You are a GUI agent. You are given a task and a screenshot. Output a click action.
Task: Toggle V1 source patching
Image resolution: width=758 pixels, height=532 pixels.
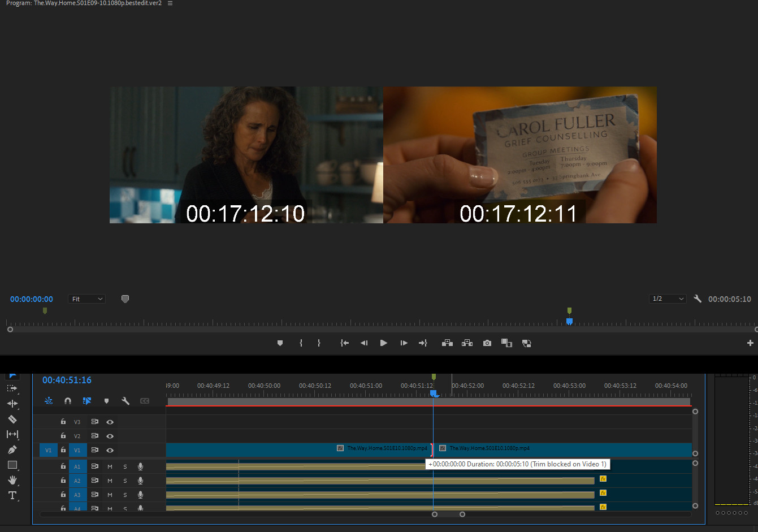click(x=48, y=450)
